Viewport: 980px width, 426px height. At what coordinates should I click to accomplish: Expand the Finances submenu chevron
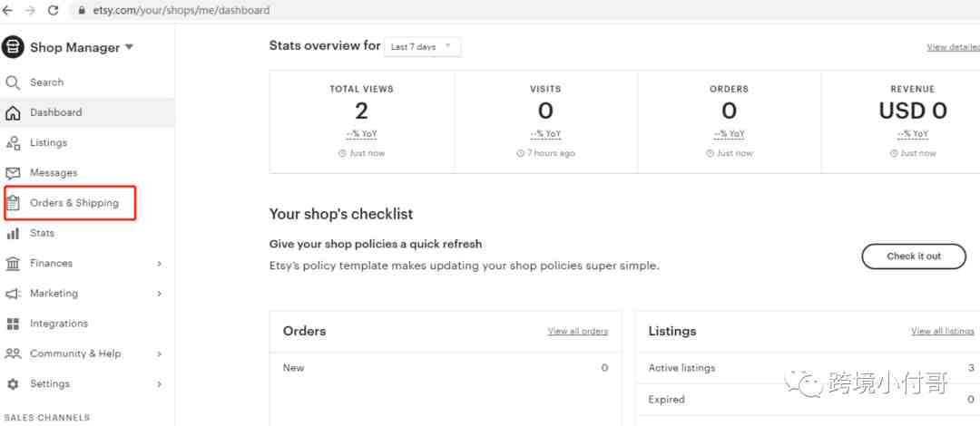pos(160,264)
